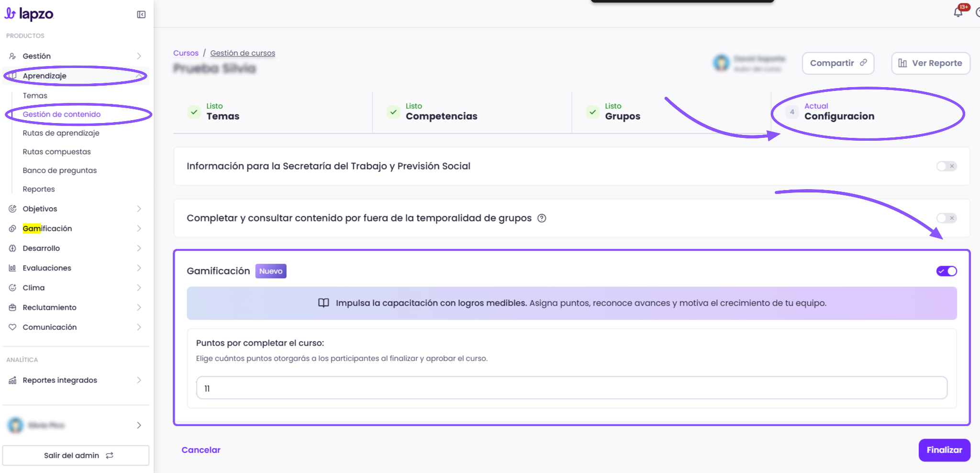Click the Reclutamiento briefcase icon
Image resolution: width=980 pixels, height=473 pixels.
pyautogui.click(x=12, y=307)
